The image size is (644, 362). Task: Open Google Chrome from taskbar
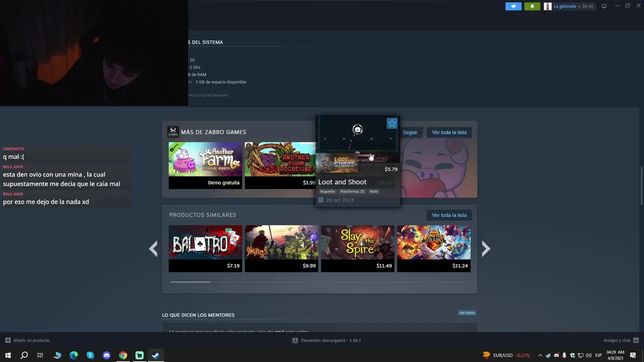[123, 355]
